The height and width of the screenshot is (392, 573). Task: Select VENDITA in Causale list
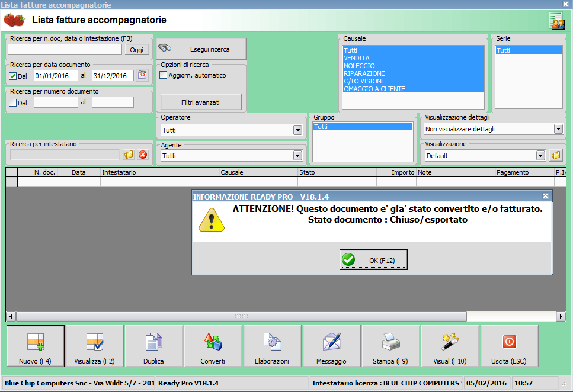pyautogui.click(x=413, y=58)
